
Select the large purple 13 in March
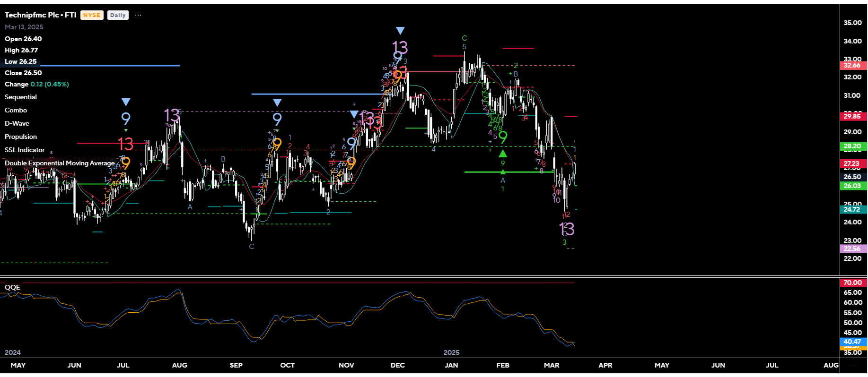pos(567,230)
